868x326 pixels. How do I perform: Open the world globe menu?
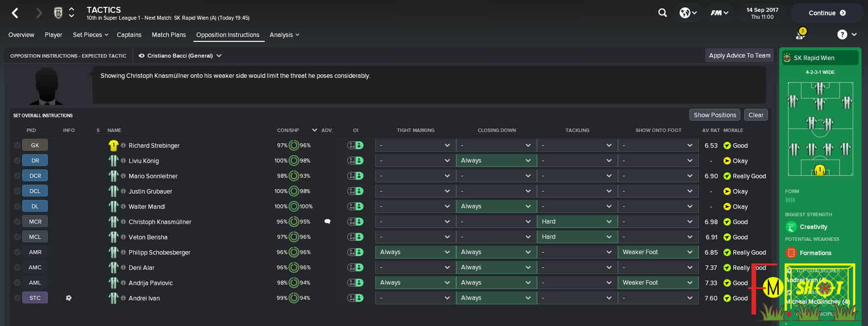click(687, 13)
